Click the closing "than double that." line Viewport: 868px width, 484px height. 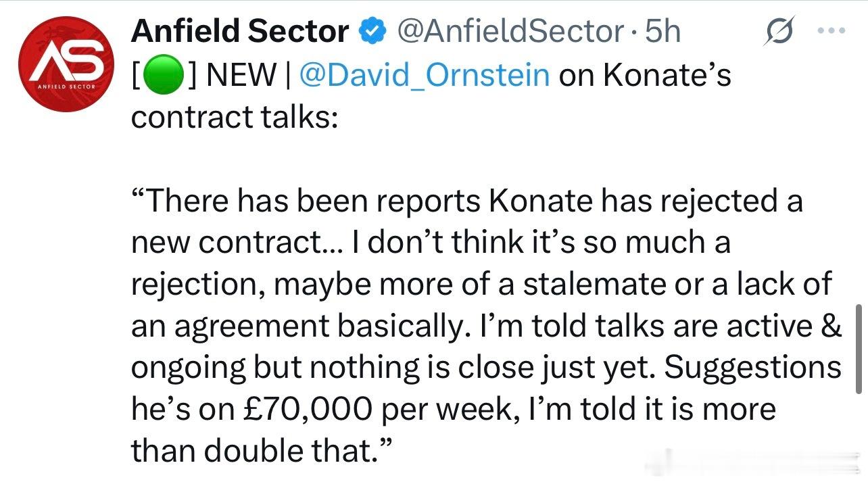coord(260,451)
